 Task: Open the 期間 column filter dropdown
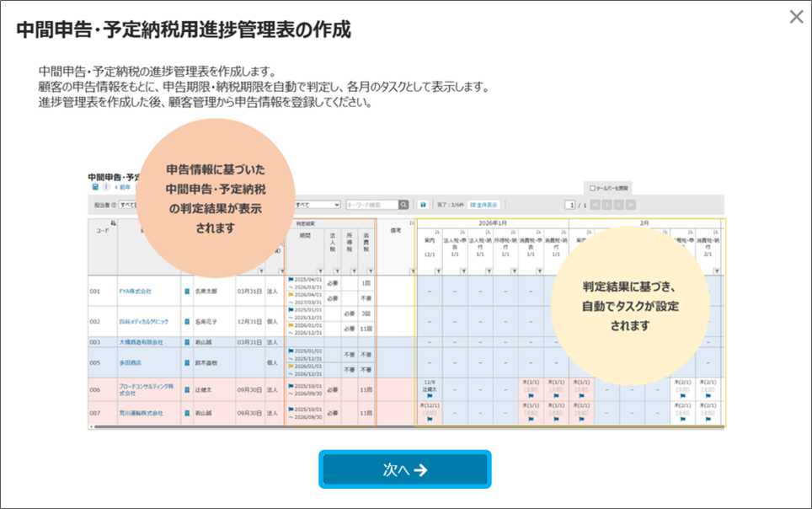point(318,271)
